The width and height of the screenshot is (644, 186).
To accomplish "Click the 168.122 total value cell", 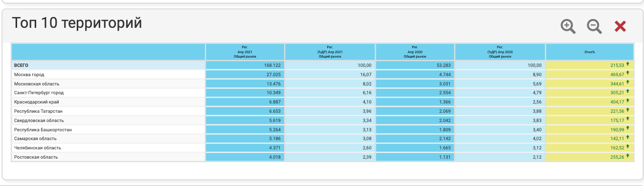I will [x=245, y=65].
